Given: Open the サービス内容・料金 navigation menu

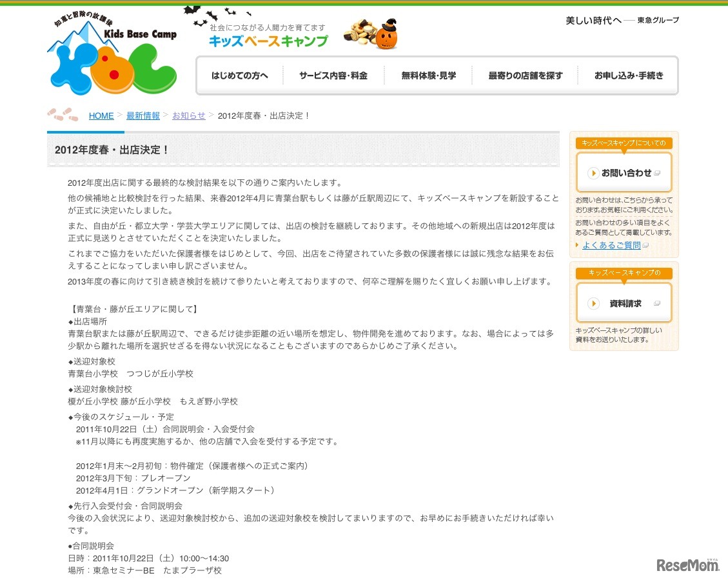Looking at the screenshot, I should [x=333, y=75].
